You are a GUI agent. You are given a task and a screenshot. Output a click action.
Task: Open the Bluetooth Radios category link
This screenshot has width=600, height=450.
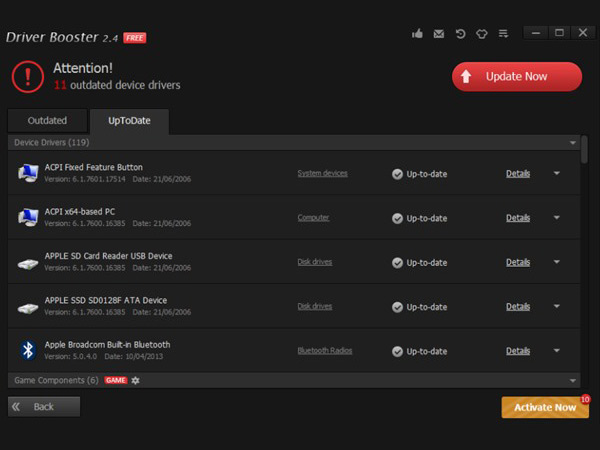point(325,351)
